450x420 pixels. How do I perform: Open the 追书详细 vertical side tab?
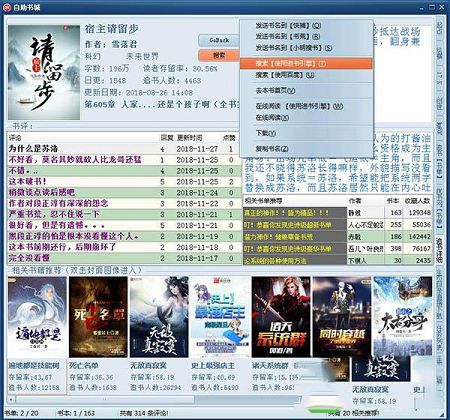coord(440,250)
